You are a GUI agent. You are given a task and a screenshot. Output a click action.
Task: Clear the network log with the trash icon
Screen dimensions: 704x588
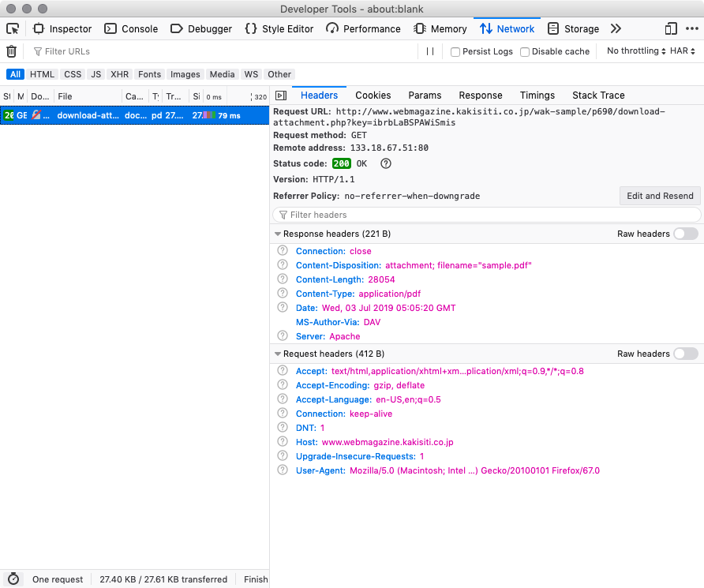(x=11, y=51)
